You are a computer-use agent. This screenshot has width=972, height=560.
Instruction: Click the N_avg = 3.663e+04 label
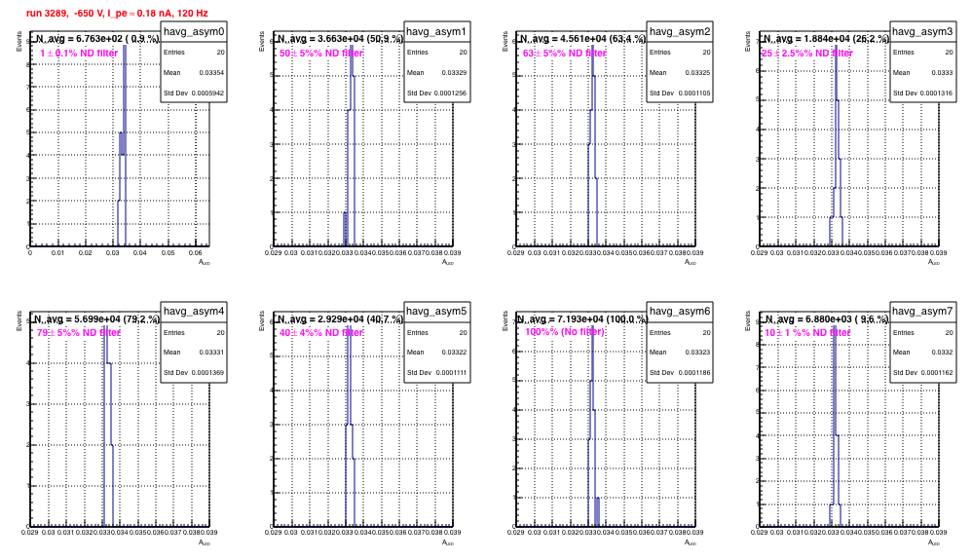[340, 39]
